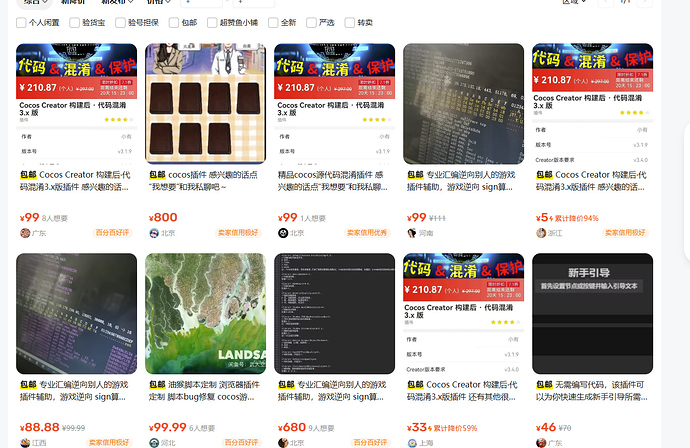The height and width of the screenshot is (448, 690).
Task: Click 包邮 tag on the 油猴脚本定制 listing
Action: pyautogui.click(x=157, y=385)
